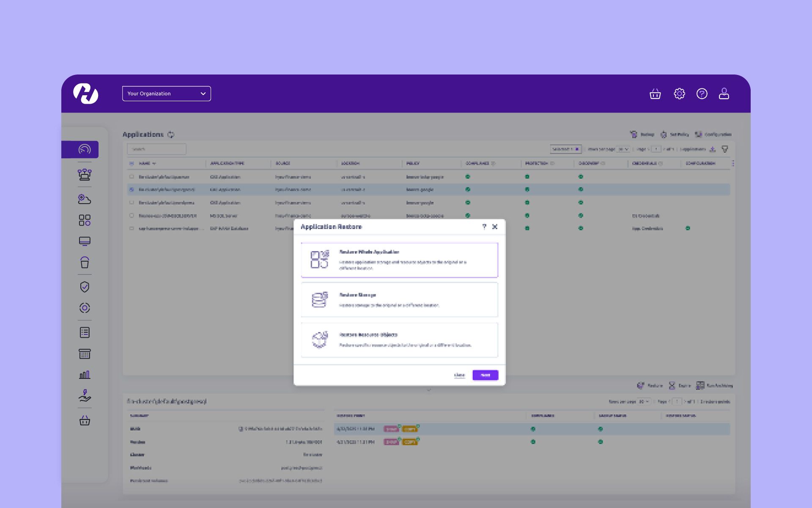The image size is (812, 508).
Task: Open the items per page dropdown for applications
Action: (x=623, y=149)
